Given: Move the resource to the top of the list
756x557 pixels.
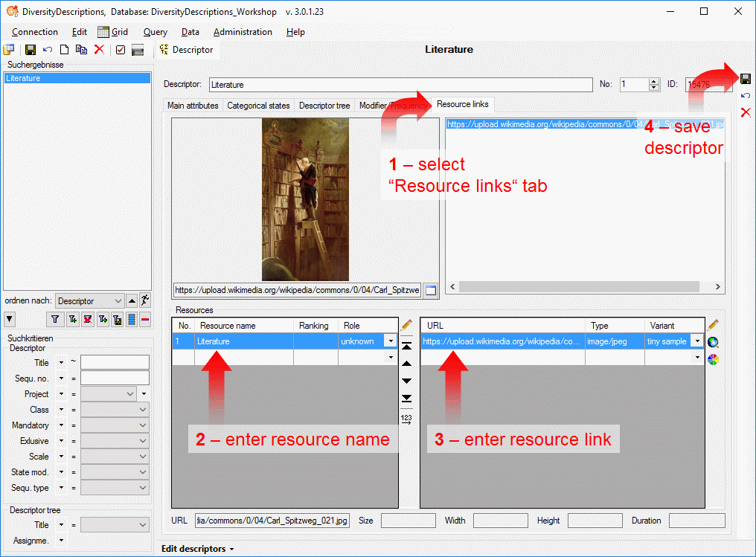Looking at the screenshot, I should tap(406, 347).
